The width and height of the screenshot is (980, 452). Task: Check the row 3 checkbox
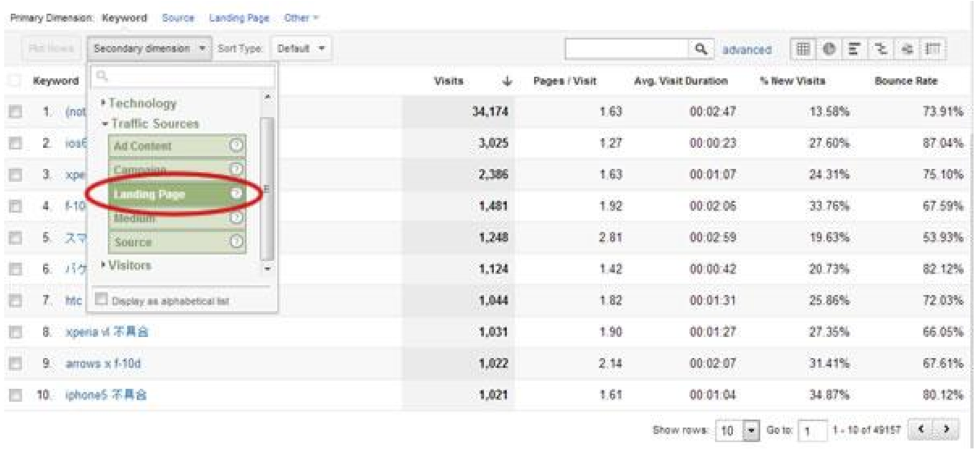16,175
